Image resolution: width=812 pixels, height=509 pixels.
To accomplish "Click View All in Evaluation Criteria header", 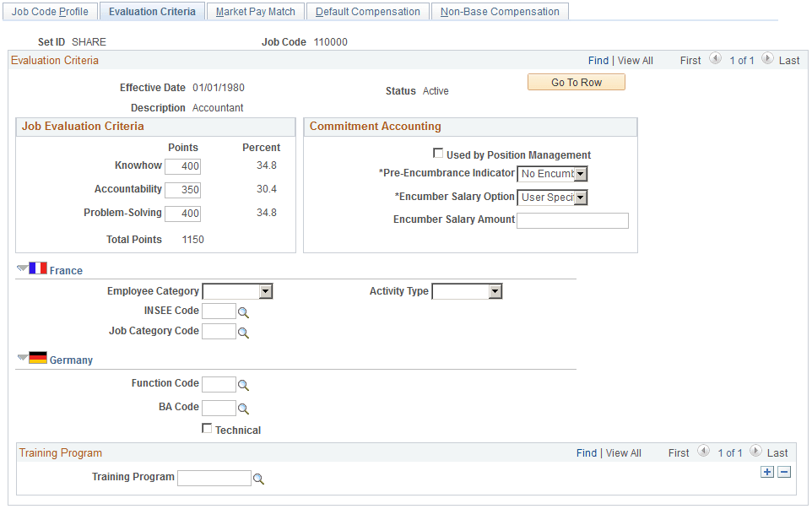I will tap(635, 60).
